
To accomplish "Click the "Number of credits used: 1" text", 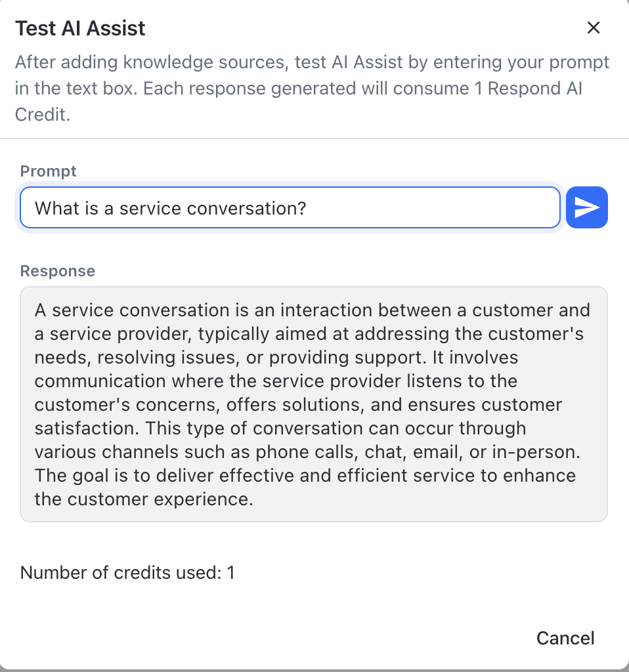I will tap(127, 572).
